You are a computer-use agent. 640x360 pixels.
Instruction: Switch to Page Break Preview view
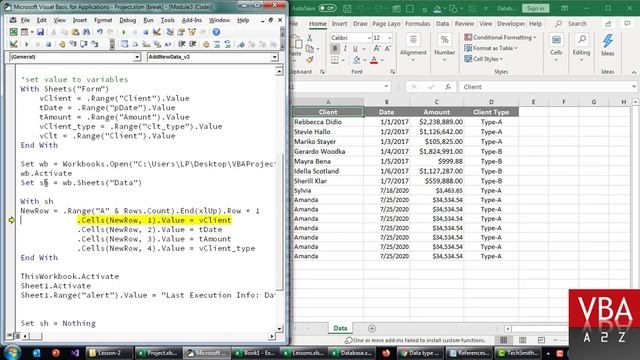pos(541,340)
